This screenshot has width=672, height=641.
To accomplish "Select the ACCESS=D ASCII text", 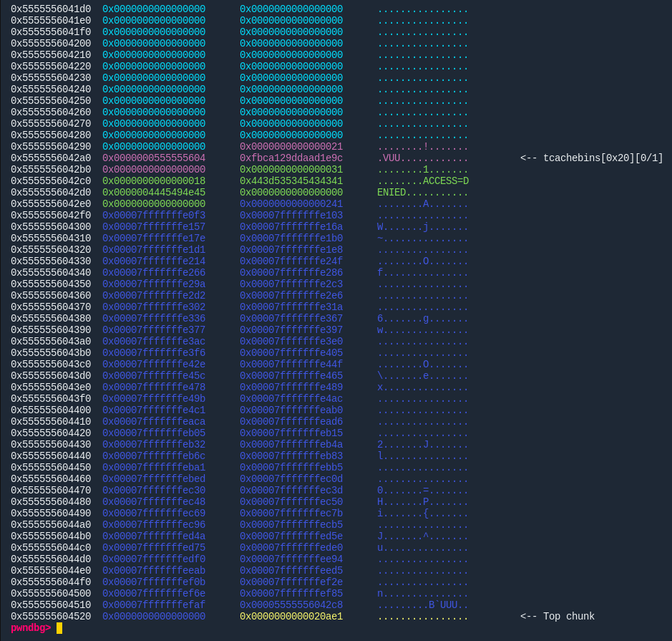I will (446, 181).
